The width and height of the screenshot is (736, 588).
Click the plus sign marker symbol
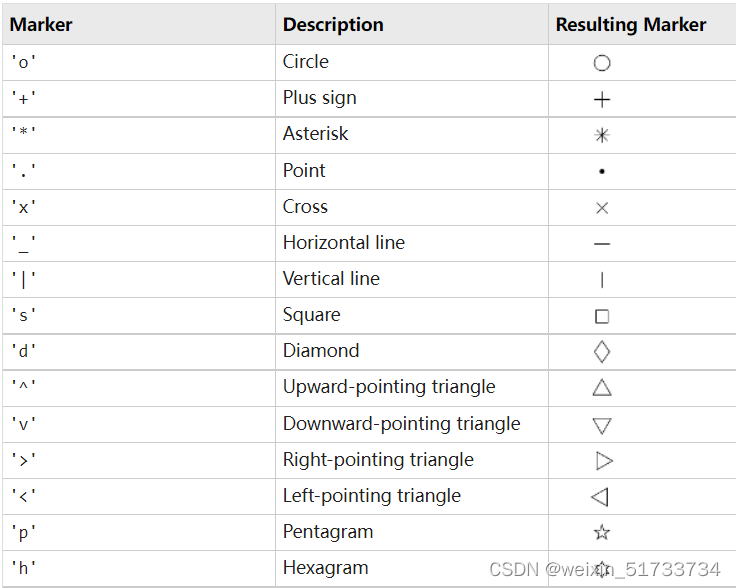(602, 99)
